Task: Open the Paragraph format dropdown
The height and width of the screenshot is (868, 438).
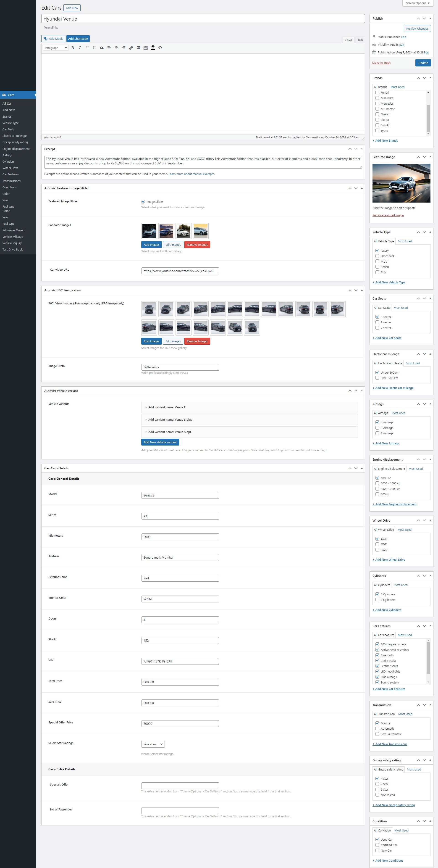Action: (55, 48)
